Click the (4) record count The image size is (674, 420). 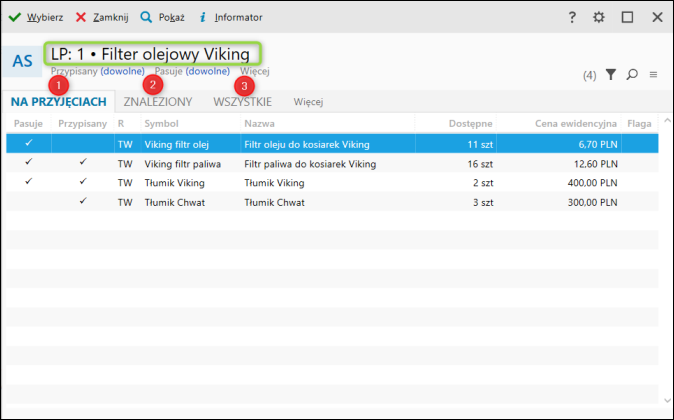(589, 76)
